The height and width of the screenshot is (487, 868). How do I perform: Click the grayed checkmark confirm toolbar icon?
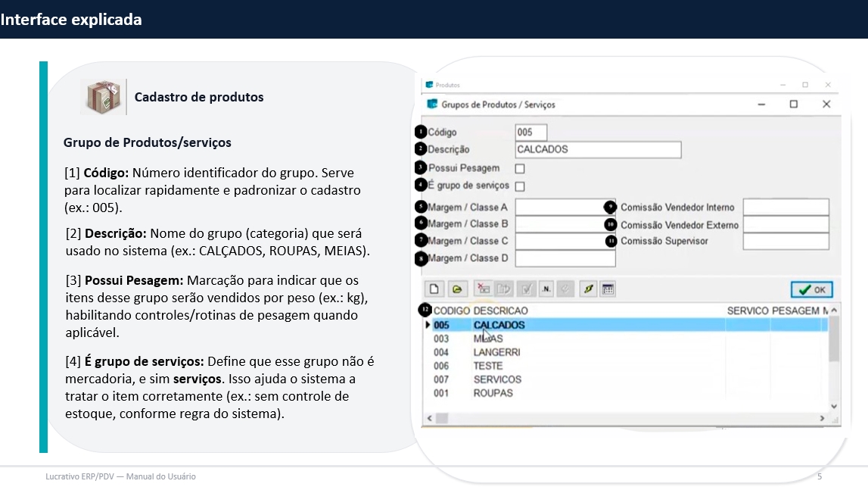point(526,289)
